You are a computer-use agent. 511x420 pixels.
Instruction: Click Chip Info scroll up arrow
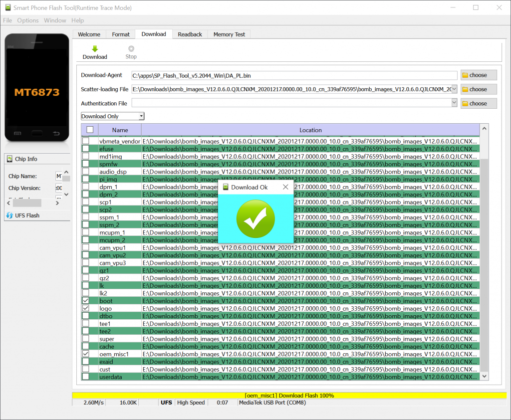coord(66,172)
